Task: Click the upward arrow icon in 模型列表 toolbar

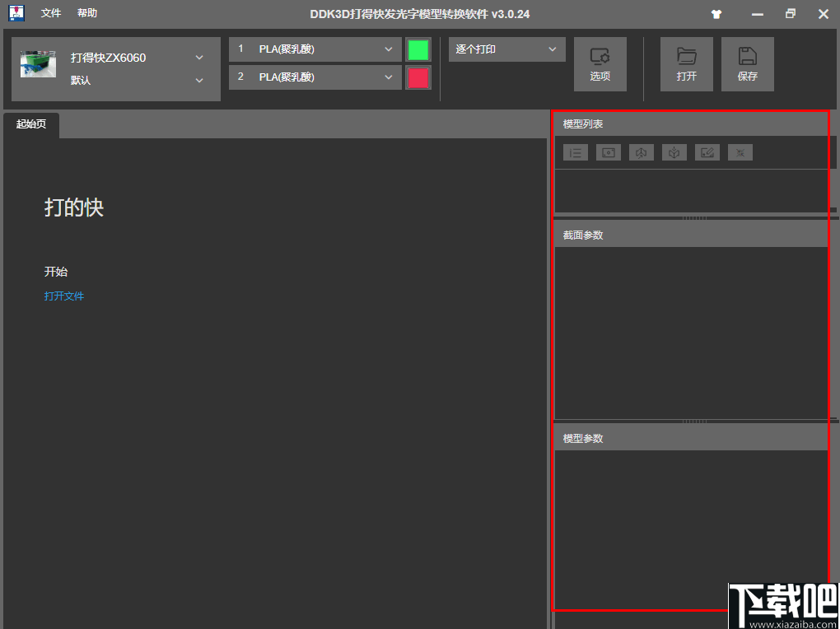Action: (x=641, y=151)
